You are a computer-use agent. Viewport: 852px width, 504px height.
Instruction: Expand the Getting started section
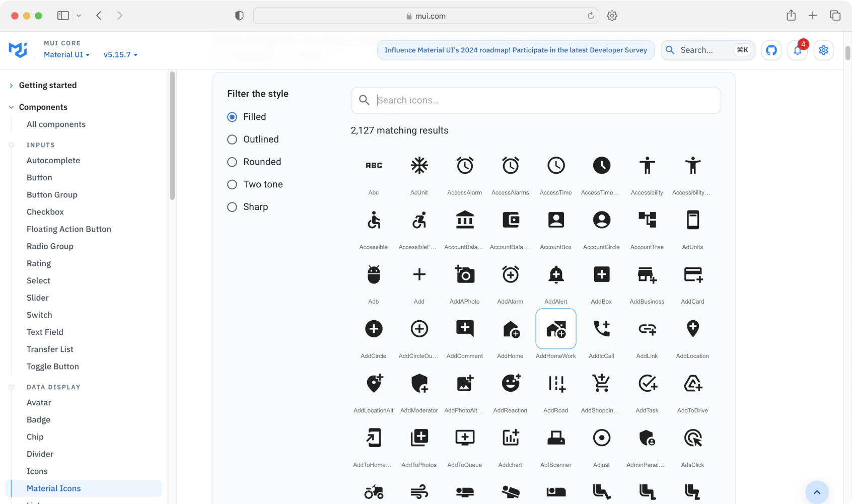click(48, 85)
